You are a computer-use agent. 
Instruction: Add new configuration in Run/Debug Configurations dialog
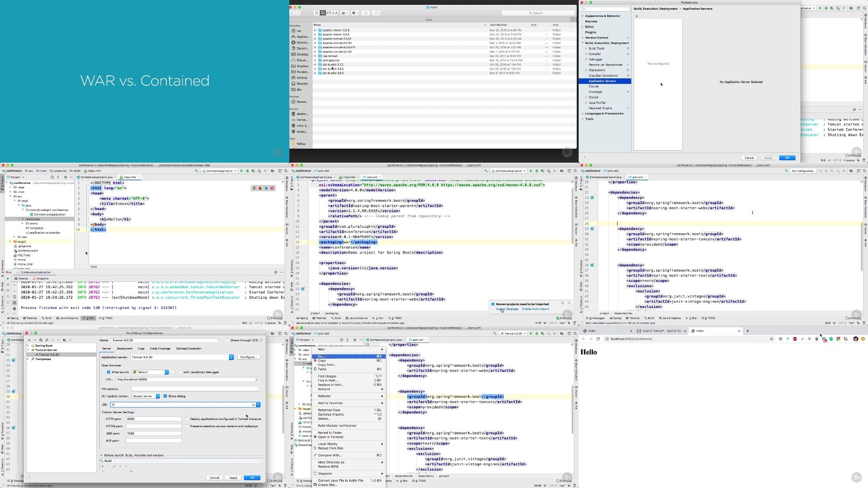click(x=29, y=340)
